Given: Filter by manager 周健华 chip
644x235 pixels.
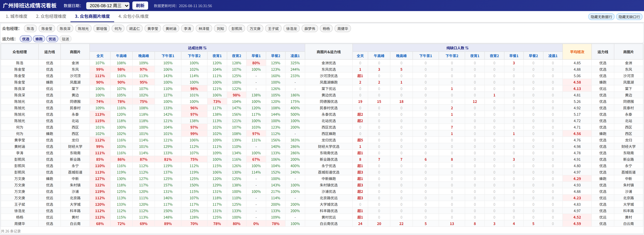Looking at the screenshot, I should coord(343,29).
